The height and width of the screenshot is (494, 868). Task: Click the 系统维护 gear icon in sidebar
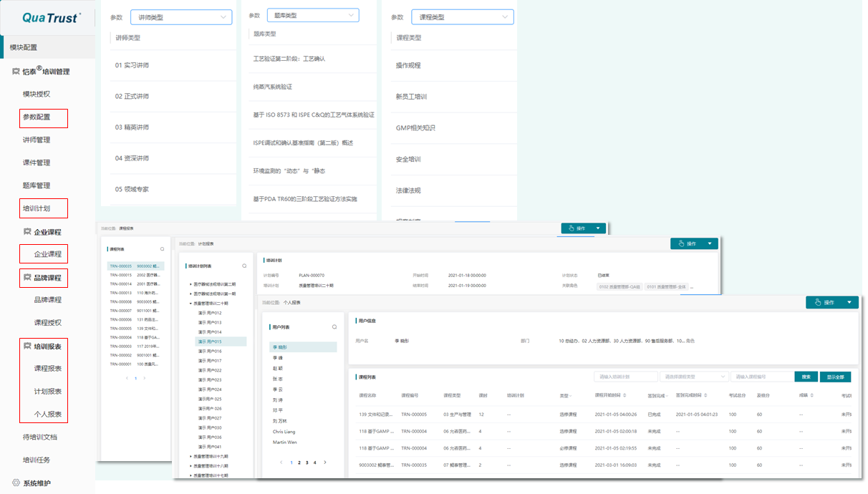click(x=16, y=483)
